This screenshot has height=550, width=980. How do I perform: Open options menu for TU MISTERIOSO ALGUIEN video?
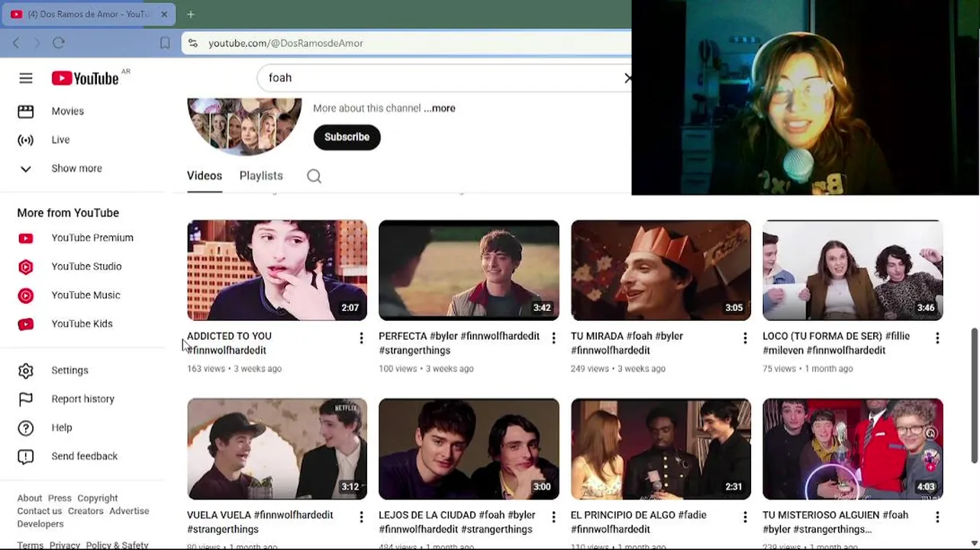click(937, 517)
